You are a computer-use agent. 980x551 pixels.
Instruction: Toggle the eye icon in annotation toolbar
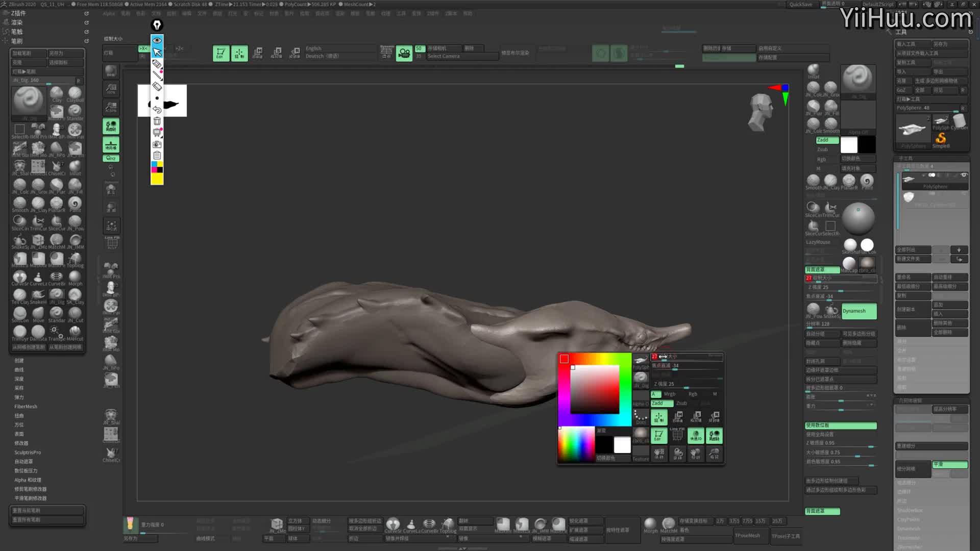click(157, 40)
